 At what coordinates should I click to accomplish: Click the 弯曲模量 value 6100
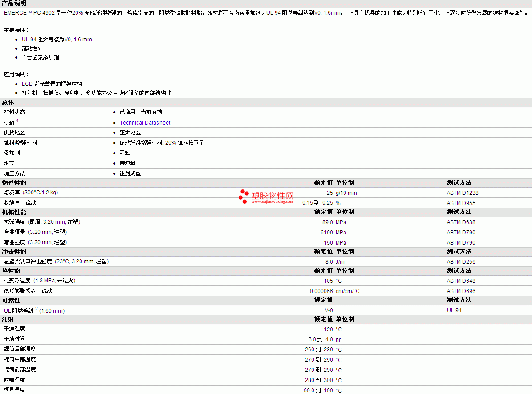(x=326, y=233)
